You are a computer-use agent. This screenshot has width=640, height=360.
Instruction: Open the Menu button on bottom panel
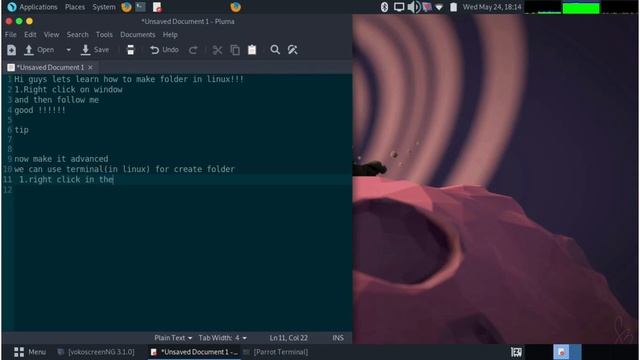(30, 352)
